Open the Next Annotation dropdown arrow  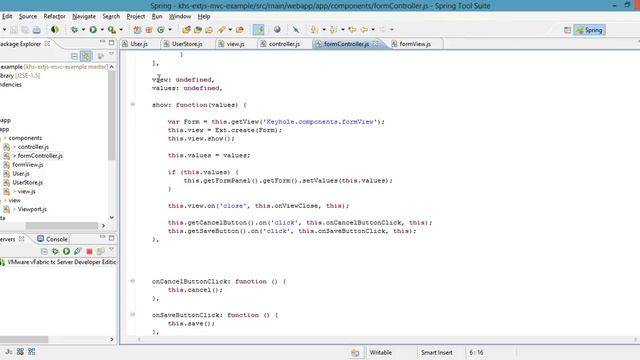point(323,30)
